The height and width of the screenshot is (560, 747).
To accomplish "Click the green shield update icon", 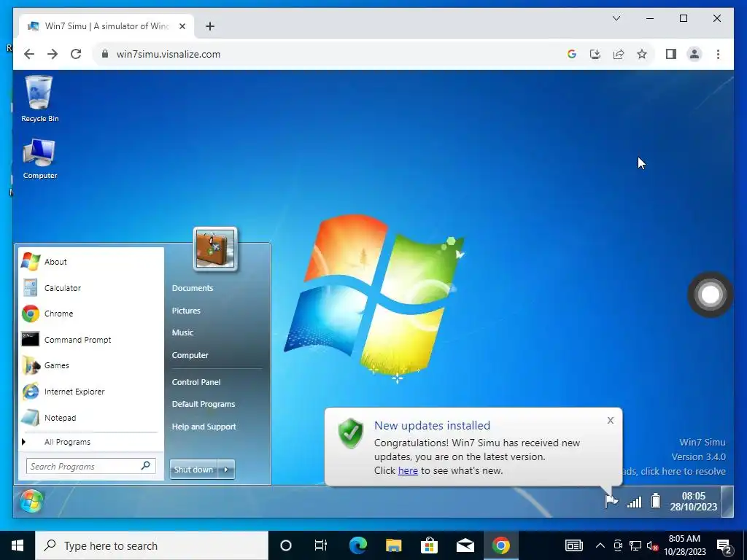I will point(351,433).
